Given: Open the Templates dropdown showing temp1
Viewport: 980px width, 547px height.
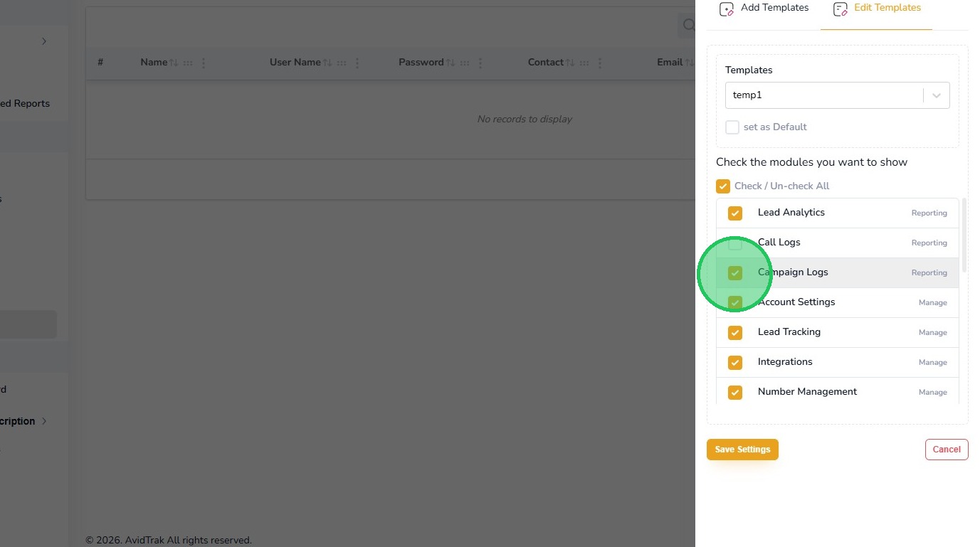Looking at the screenshot, I should [837, 95].
